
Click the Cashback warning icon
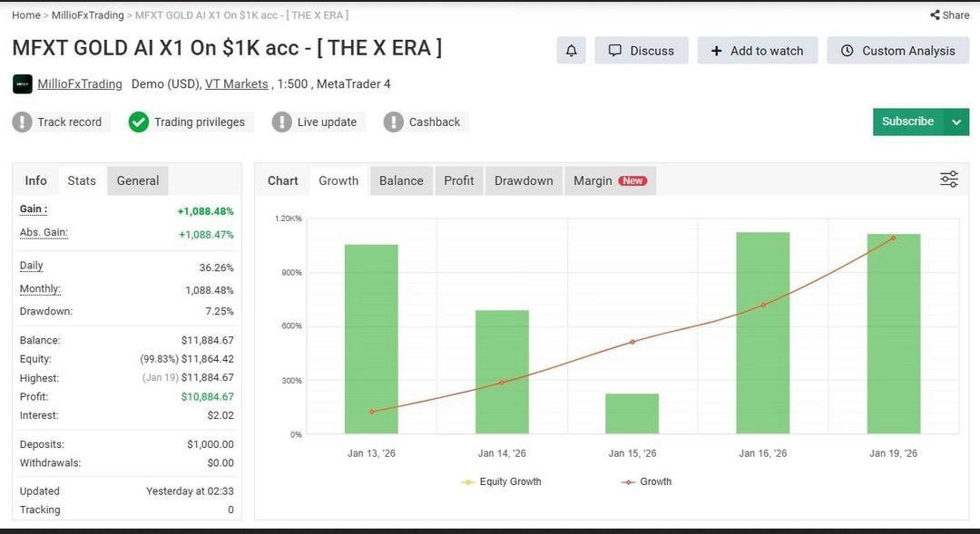point(394,121)
